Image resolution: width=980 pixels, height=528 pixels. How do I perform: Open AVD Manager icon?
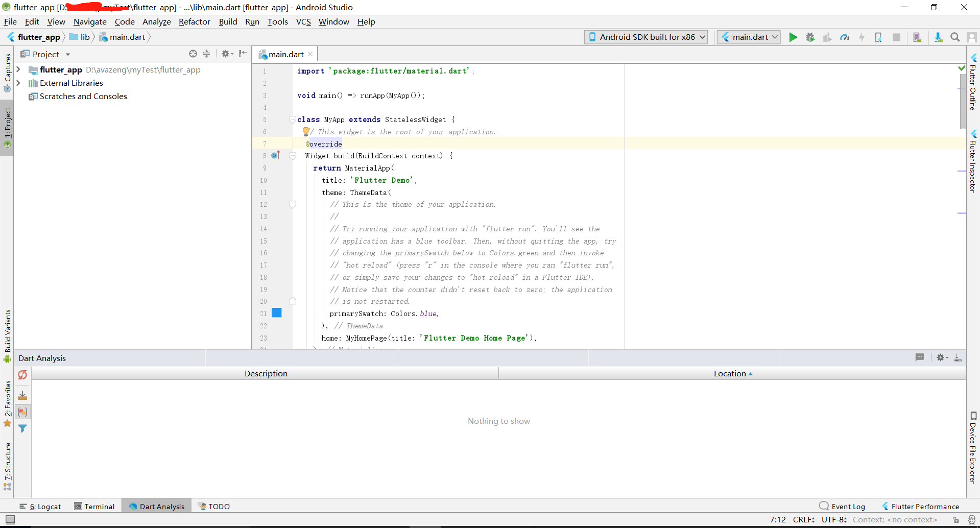917,37
